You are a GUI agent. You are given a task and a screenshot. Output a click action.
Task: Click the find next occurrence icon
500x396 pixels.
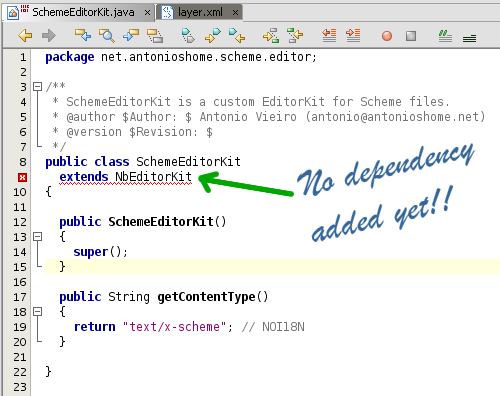pyautogui.click(x=131, y=35)
